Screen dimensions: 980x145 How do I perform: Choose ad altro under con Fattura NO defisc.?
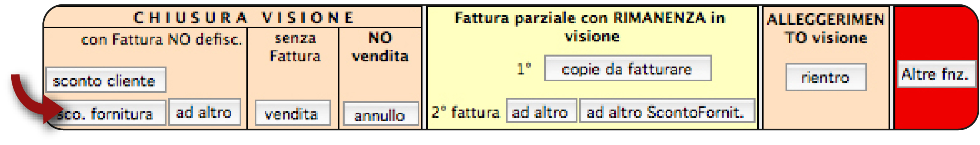click(204, 112)
